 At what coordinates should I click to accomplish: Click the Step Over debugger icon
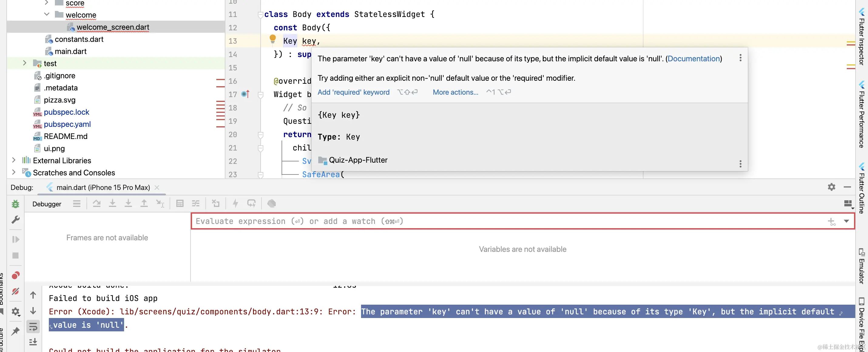[x=96, y=203]
